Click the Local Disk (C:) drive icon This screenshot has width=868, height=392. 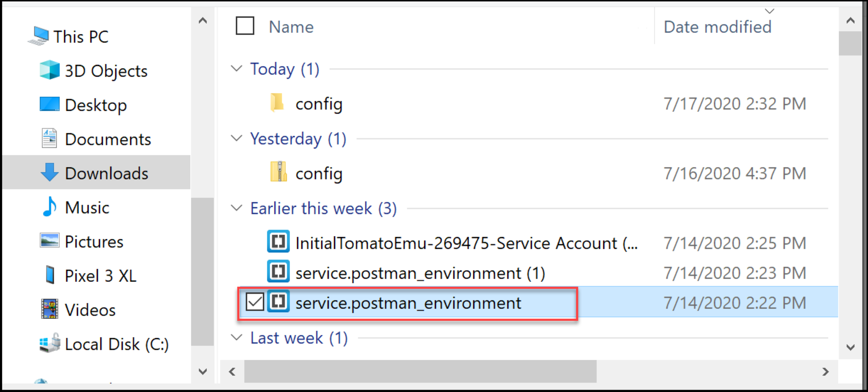pos(50,343)
